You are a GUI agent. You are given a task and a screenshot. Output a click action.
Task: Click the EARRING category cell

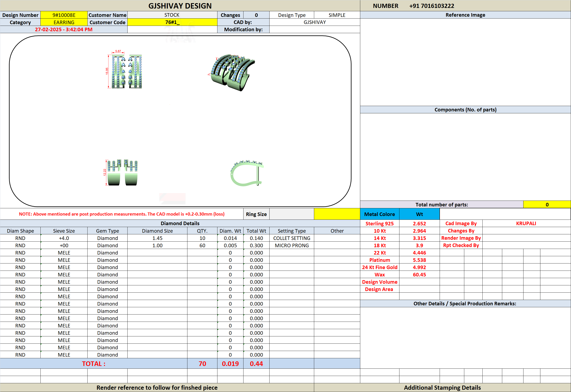coord(64,22)
